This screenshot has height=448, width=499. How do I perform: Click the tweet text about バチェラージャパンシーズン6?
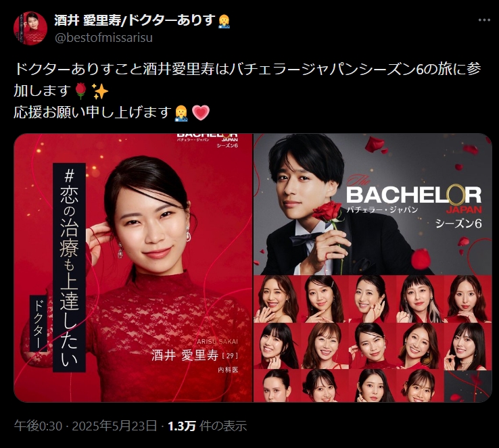(247, 80)
